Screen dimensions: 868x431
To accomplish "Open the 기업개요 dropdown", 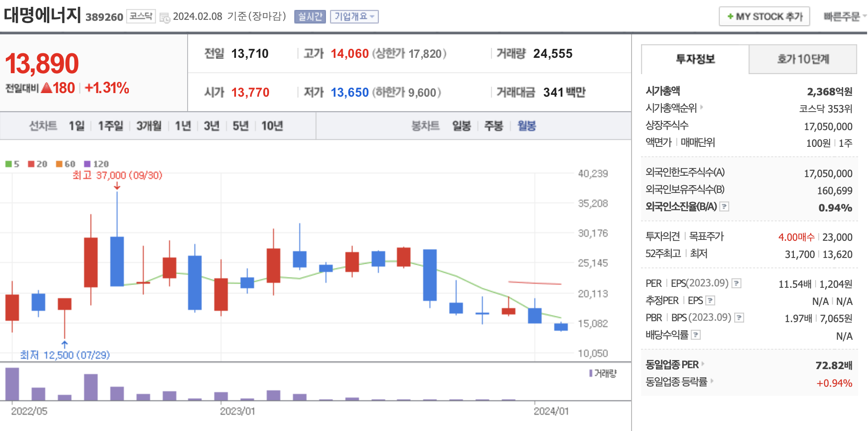I will click(354, 17).
